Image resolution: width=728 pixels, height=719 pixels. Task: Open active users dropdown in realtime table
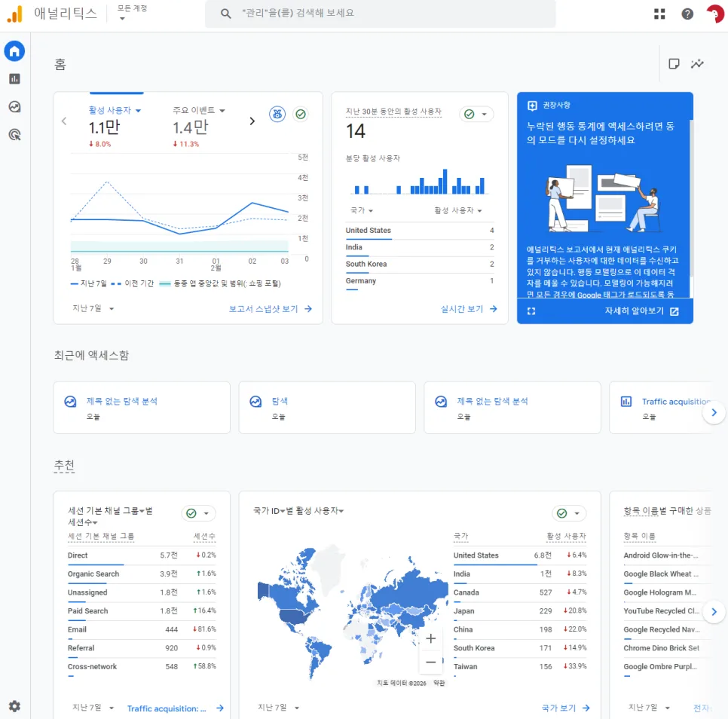pyautogui.click(x=457, y=210)
